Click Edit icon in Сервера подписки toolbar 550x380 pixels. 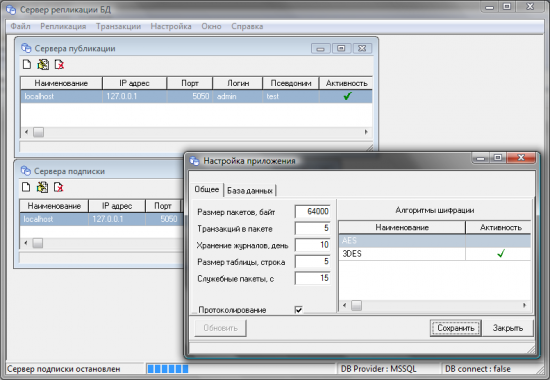[42, 187]
